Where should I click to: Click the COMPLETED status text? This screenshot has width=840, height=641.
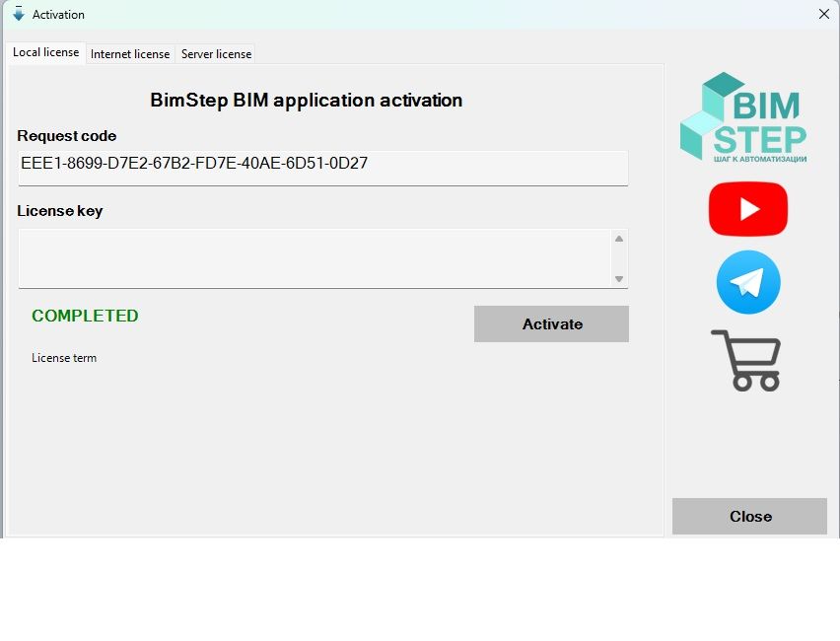[x=85, y=316]
